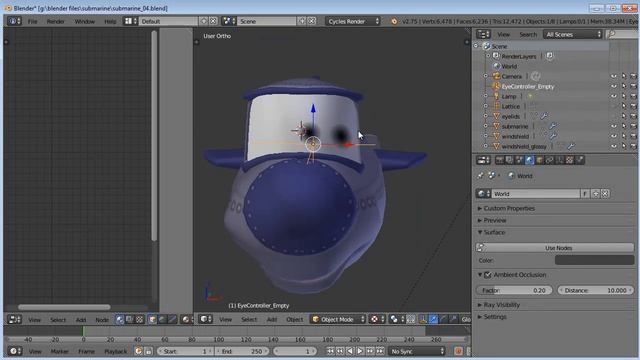Toggle timeline automatic keyframe record button
This screenshot has width=640, height=360.
(x=458, y=351)
